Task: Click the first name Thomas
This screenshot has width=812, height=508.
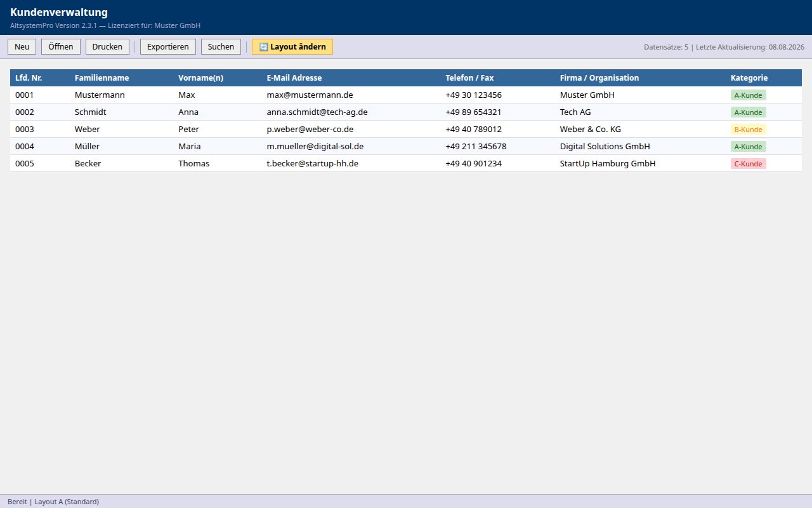Action: 193,163
